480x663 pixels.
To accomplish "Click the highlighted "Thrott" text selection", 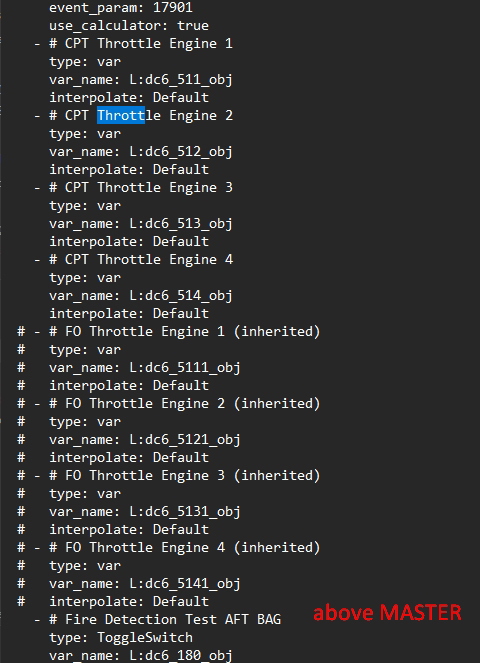I will point(121,115).
